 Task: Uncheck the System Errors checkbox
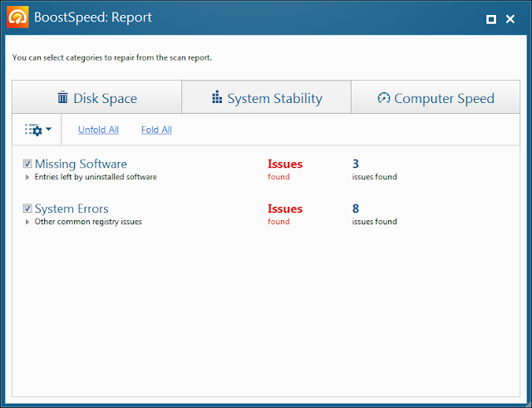click(27, 209)
